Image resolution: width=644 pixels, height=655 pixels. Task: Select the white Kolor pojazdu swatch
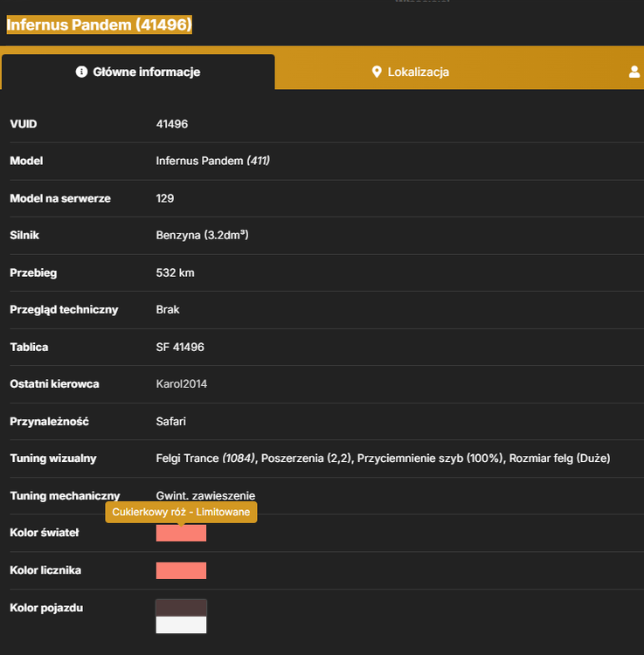[181, 625]
